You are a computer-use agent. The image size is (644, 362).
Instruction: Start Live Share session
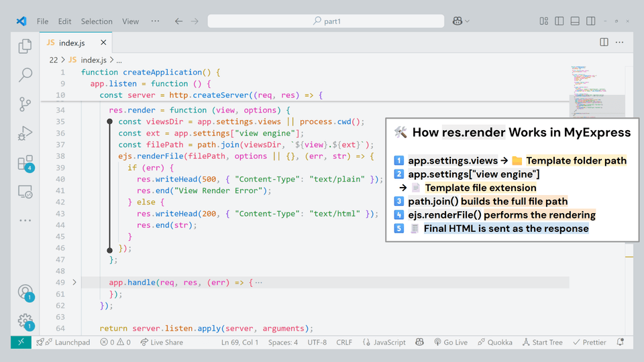pos(162,343)
